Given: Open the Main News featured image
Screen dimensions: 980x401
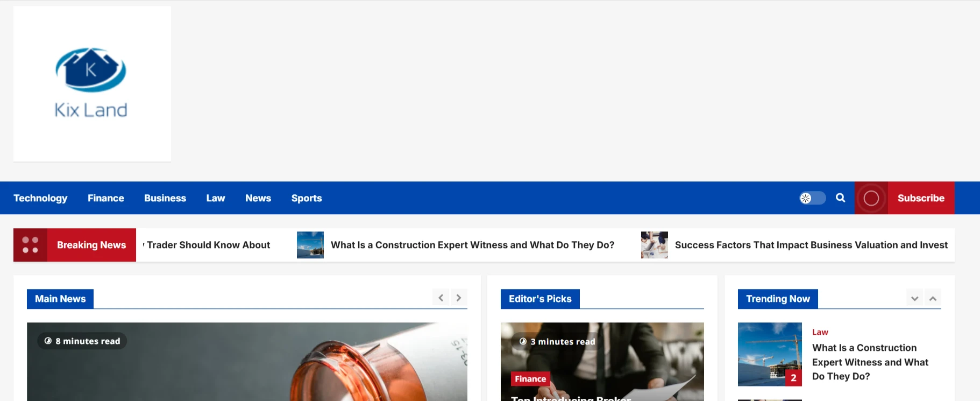Looking at the screenshot, I should pyautogui.click(x=247, y=362).
